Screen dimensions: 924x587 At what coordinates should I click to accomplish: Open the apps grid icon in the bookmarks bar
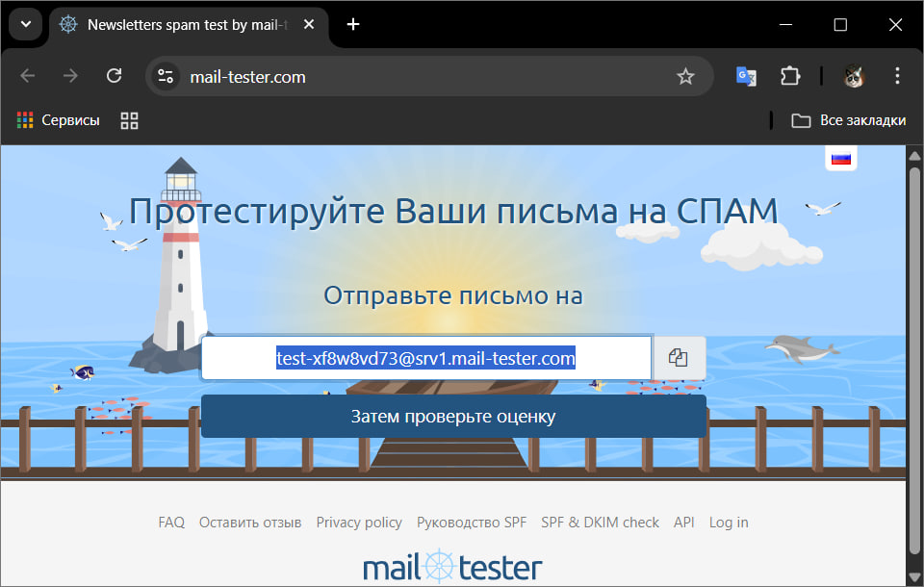(x=129, y=120)
